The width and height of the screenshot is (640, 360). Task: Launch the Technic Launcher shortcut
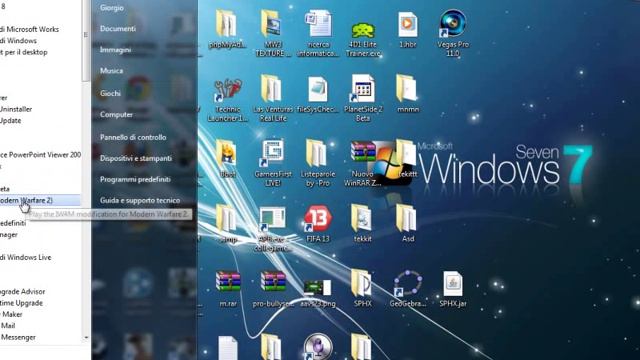(x=228, y=90)
